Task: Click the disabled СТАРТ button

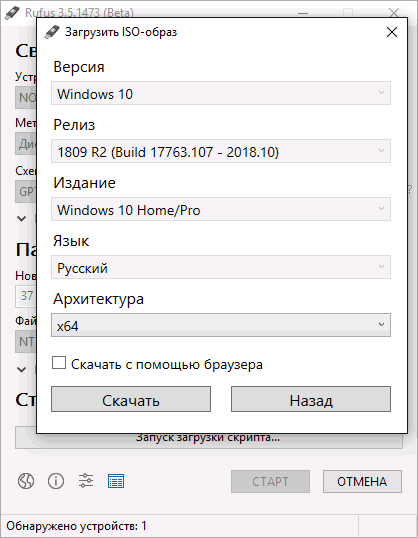Action: pyautogui.click(x=270, y=481)
